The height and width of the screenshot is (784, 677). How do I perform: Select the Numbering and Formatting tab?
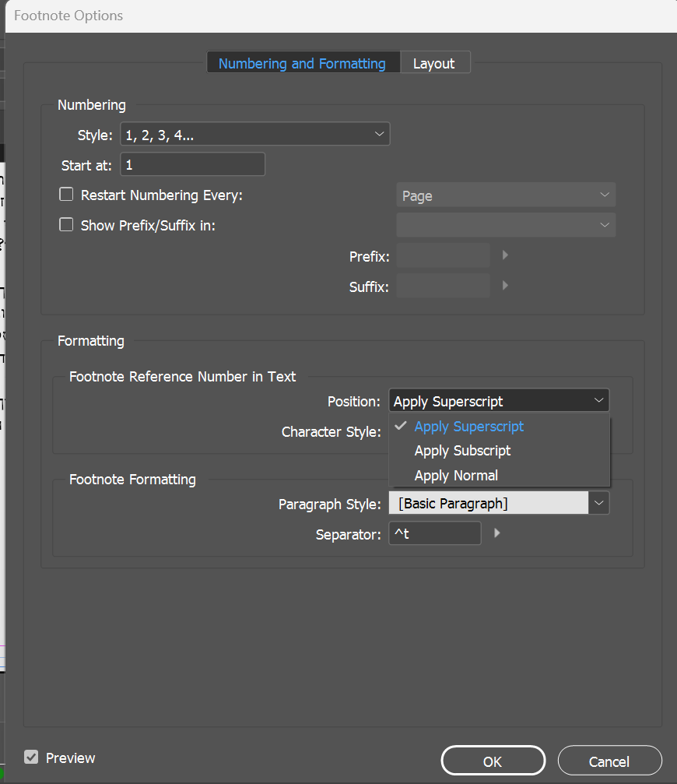(302, 63)
